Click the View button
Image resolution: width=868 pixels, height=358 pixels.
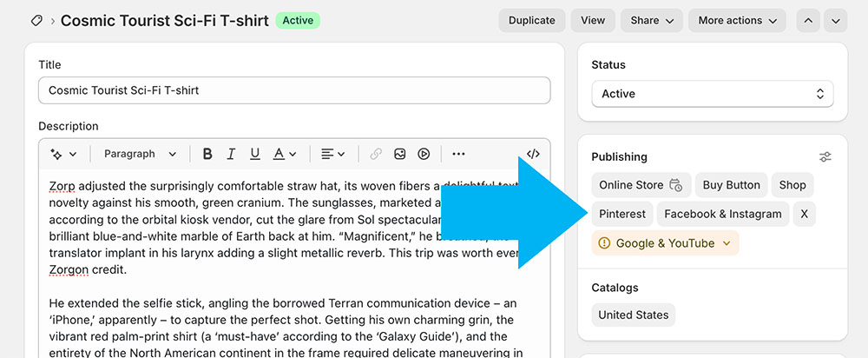pyautogui.click(x=593, y=21)
